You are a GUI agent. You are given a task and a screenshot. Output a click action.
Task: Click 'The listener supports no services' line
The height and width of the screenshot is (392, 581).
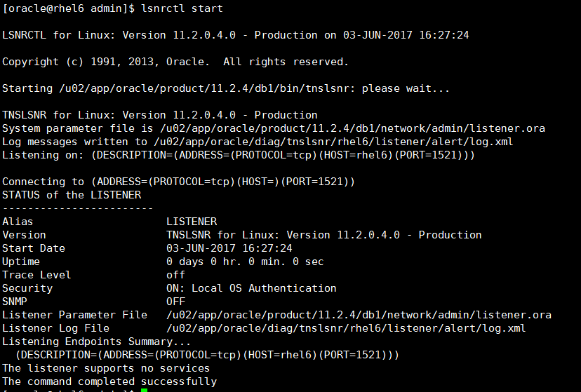(106, 368)
